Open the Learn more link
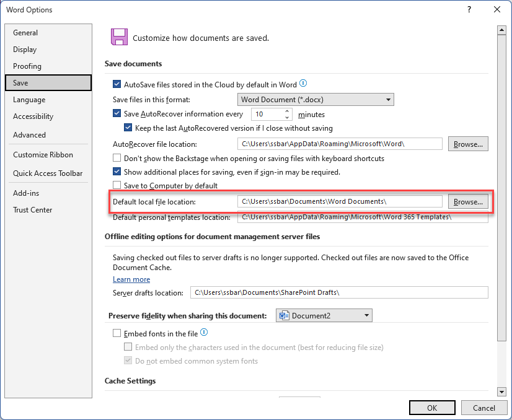This screenshot has width=512, height=420. coord(131,279)
